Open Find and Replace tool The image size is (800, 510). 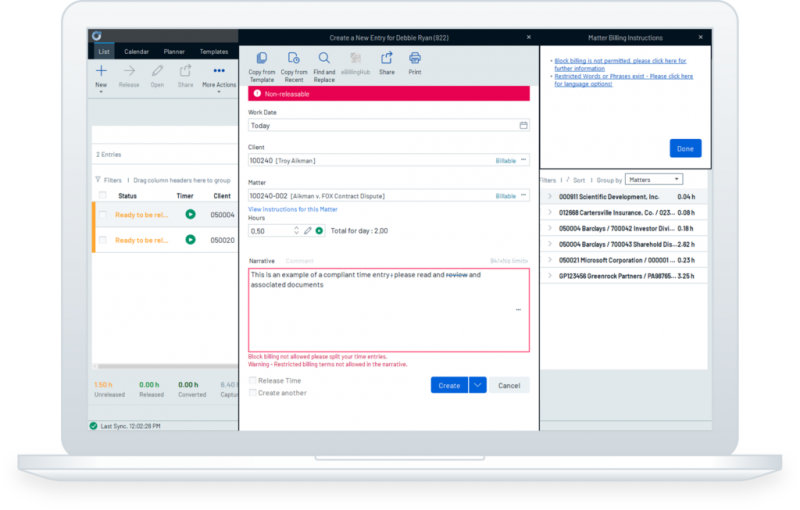(323, 59)
